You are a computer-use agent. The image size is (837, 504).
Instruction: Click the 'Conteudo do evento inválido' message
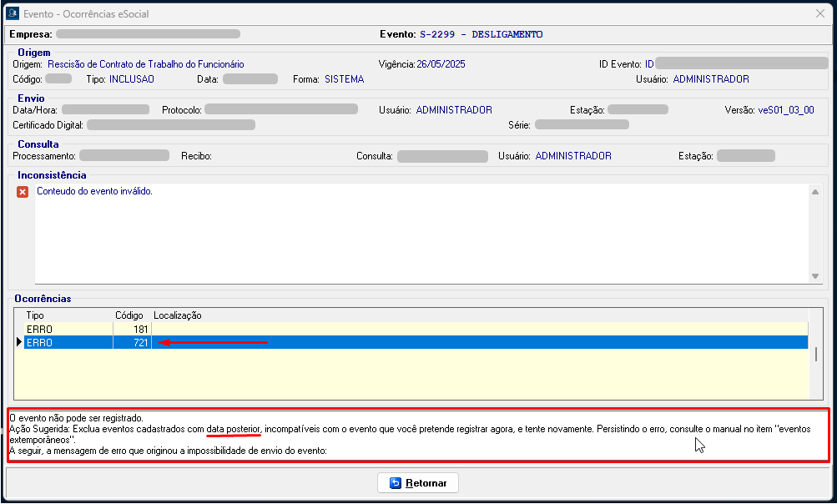click(94, 191)
